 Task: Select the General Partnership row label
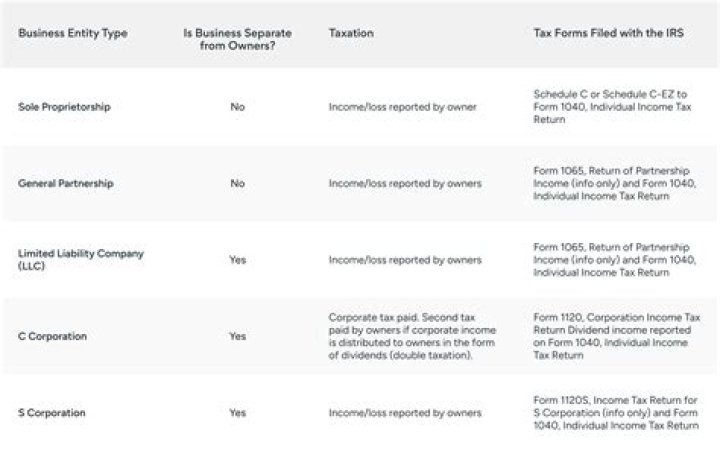tap(66, 183)
